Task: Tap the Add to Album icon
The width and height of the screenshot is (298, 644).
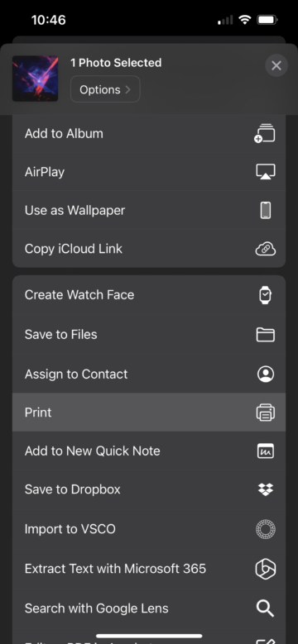Action: (x=265, y=133)
